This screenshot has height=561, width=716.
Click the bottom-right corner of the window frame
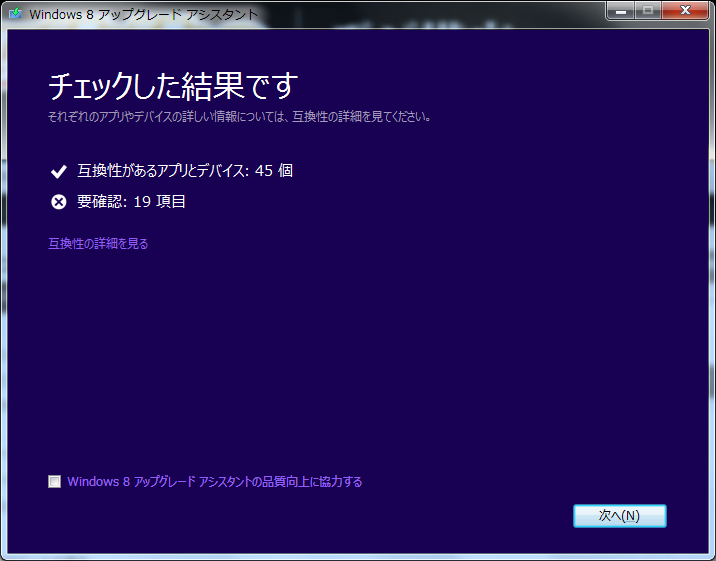click(711, 556)
